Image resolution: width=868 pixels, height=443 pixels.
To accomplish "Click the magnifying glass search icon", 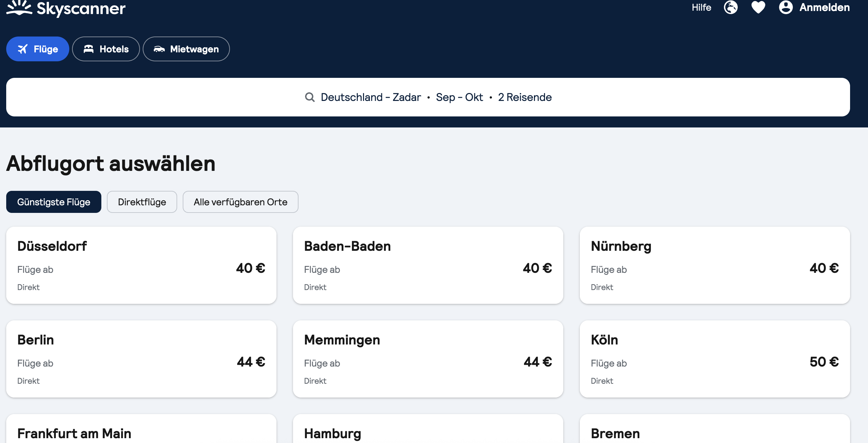I will coord(310,97).
